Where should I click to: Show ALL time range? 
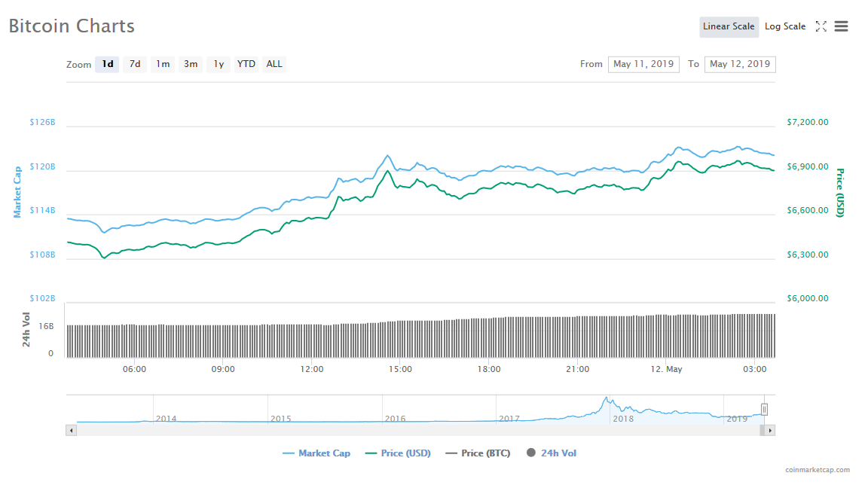[274, 64]
